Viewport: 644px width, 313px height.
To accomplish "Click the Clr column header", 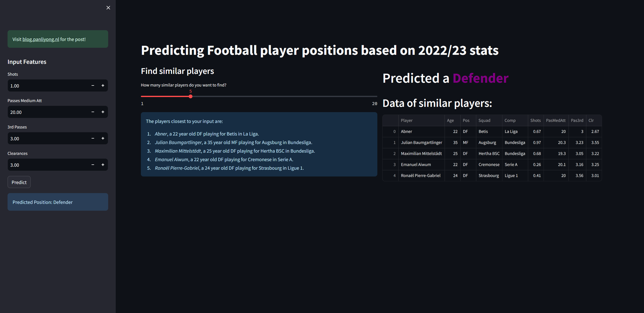I will pos(594,120).
